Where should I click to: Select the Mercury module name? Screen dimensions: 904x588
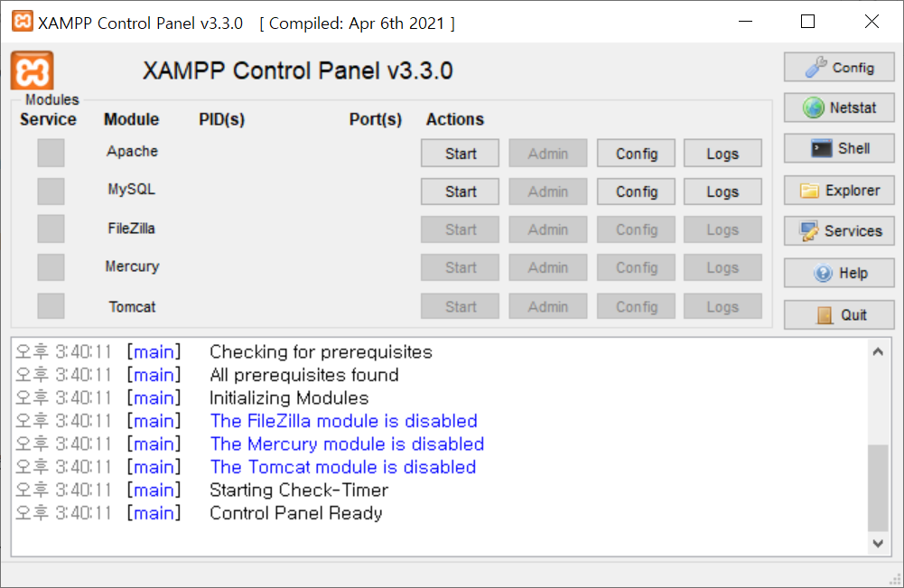(132, 267)
